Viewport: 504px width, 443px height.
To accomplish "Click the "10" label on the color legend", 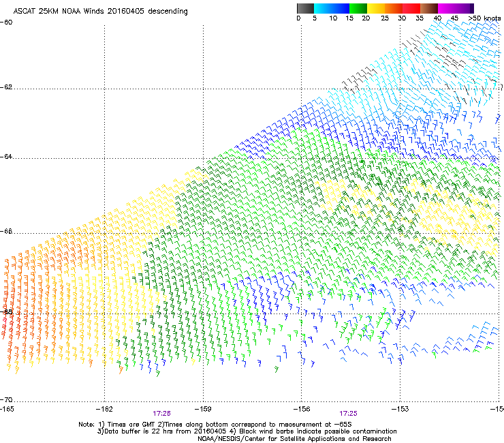I will click(x=333, y=18).
